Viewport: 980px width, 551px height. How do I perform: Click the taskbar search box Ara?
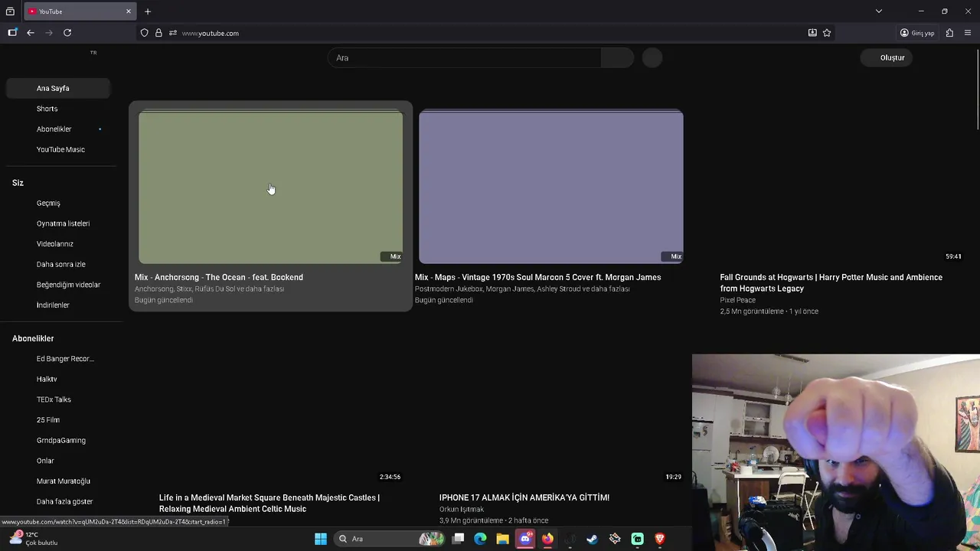point(390,539)
